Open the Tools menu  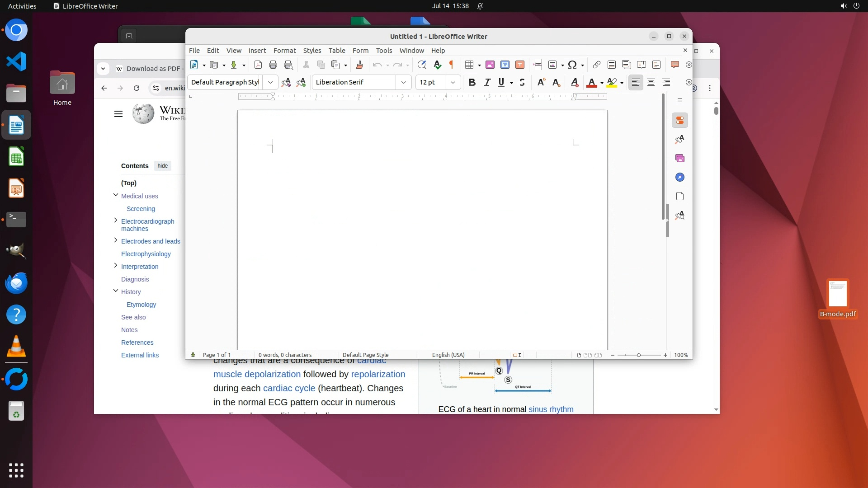click(x=384, y=51)
